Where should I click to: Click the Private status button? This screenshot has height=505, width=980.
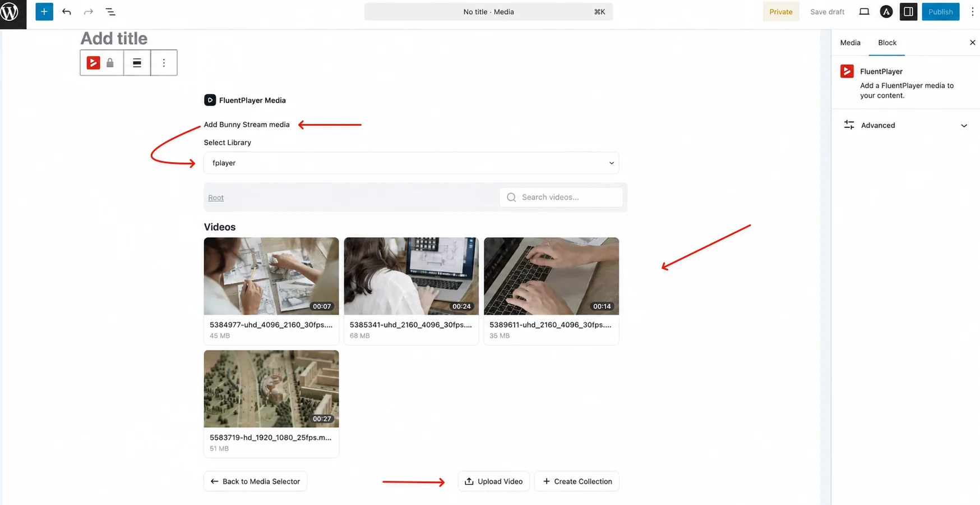click(x=781, y=12)
